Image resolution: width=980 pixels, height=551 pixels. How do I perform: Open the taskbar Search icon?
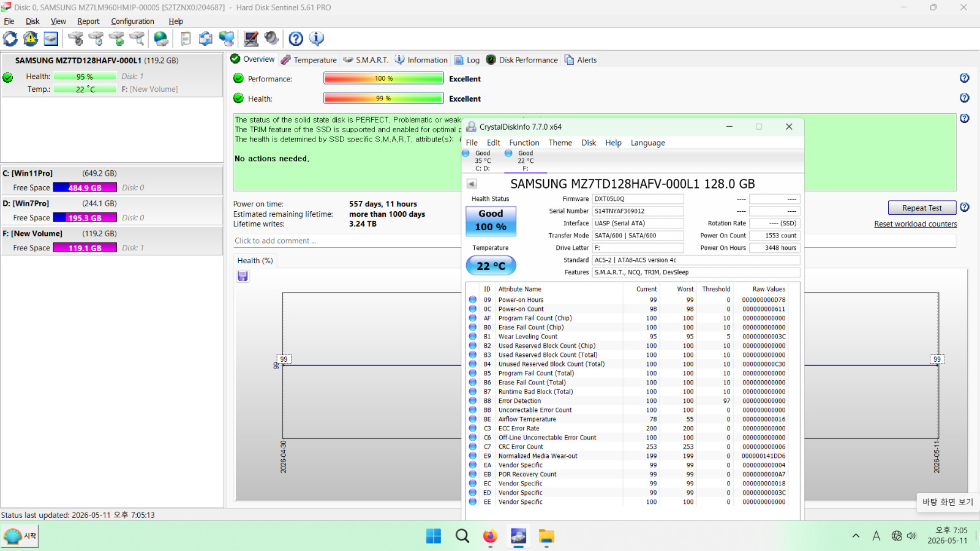(462, 536)
